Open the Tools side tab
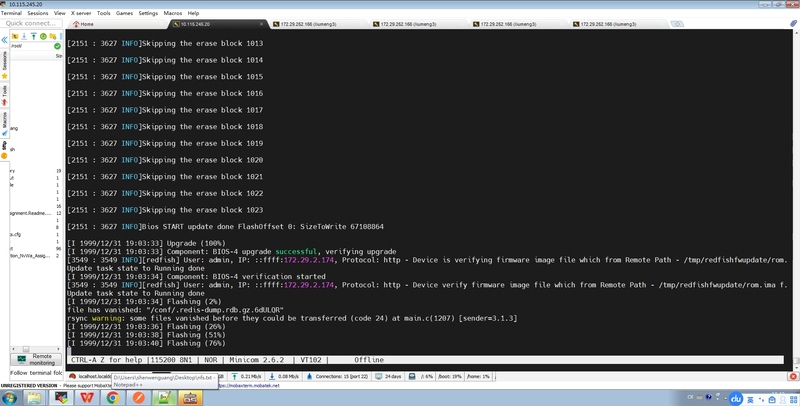Viewport: 800px width, 406px height. (x=5, y=95)
